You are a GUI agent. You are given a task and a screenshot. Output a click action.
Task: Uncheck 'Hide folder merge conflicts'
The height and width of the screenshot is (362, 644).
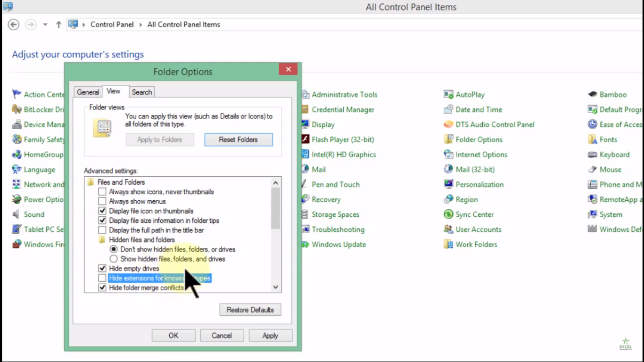(x=102, y=288)
